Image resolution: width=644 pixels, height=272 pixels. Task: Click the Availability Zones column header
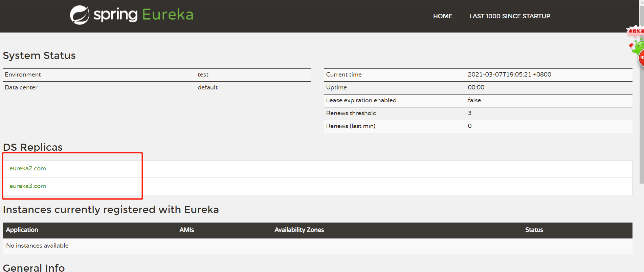pyautogui.click(x=299, y=230)
